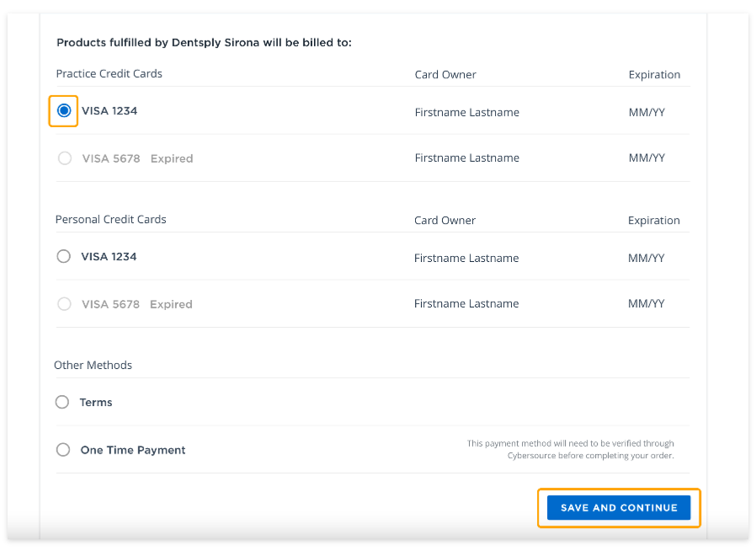Click the Expired tag beside Personal VISA 5678
Viewport: 756px width, 556px height.
coord(171,304)
